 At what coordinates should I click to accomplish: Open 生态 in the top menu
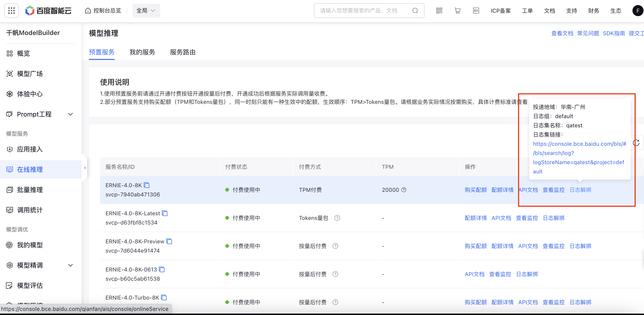(x=616, y=11)
